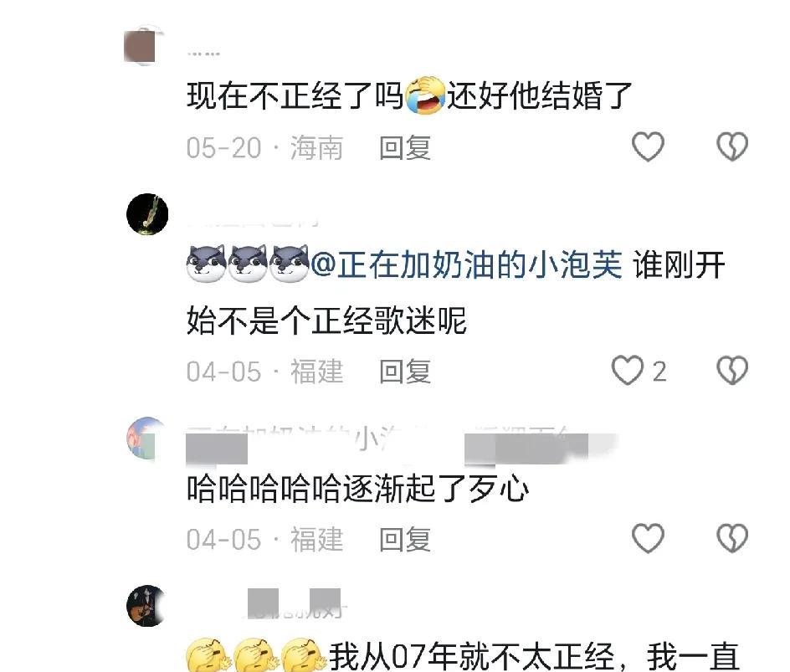Tap 回复 under the 05-20 海南 comment
This screenshot has width=790, height=672.
pos(405,147)
